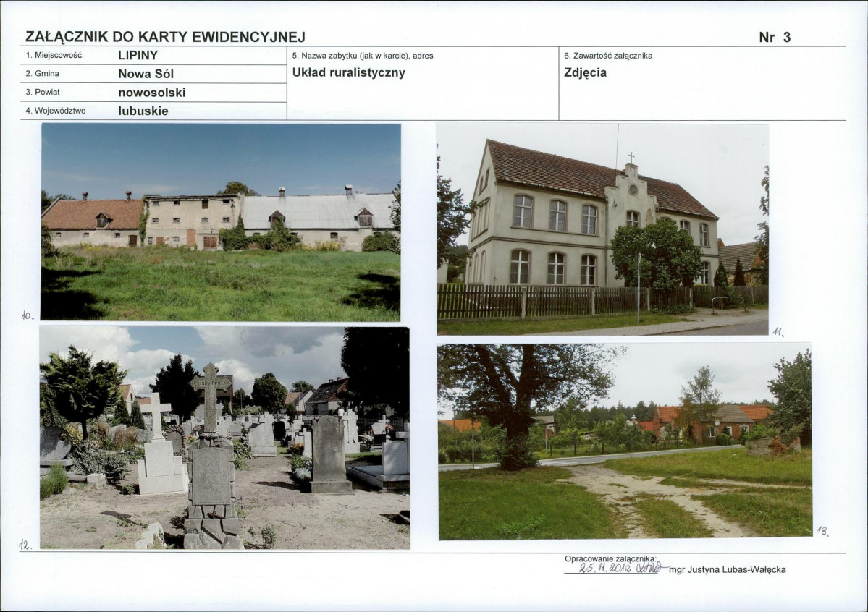This screenshot has width=868, height=612.
Task: Open the school building photograph numbered 11
Action: pos(601,224)
